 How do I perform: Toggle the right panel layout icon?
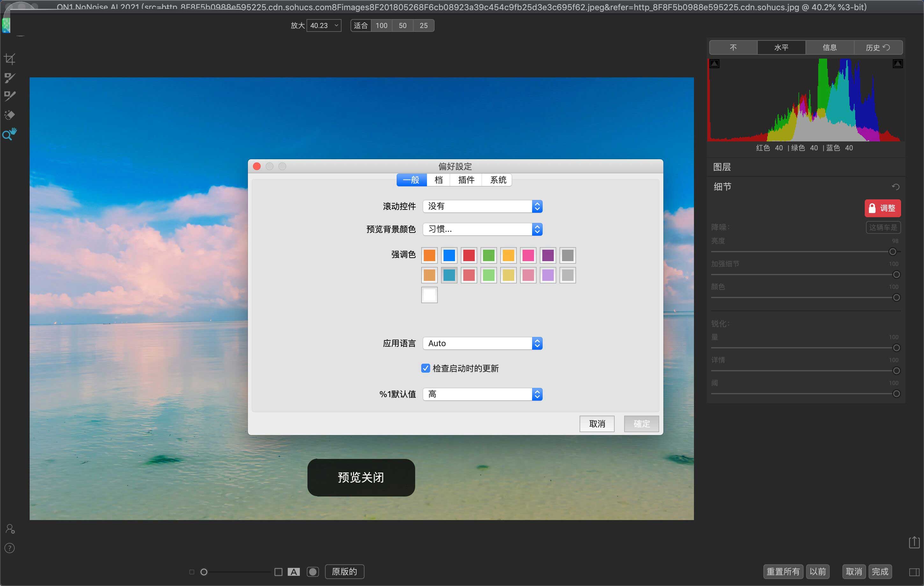tap(914, 572)
